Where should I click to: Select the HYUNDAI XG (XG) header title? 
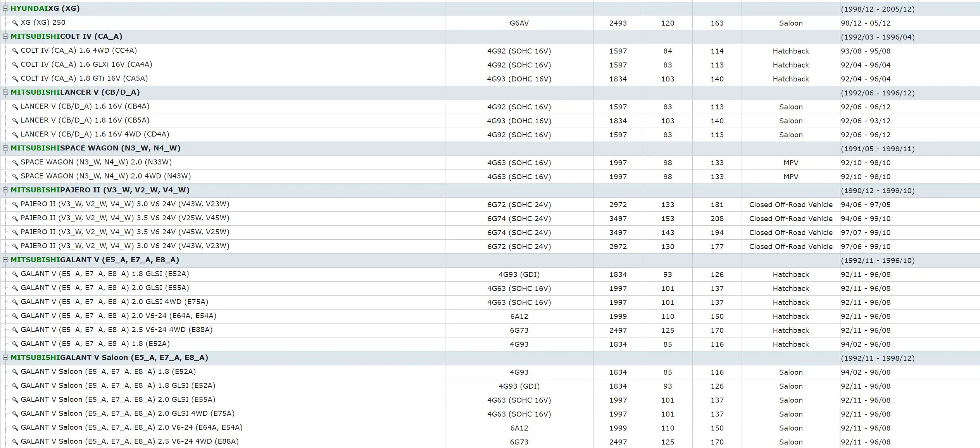[45, 9]
